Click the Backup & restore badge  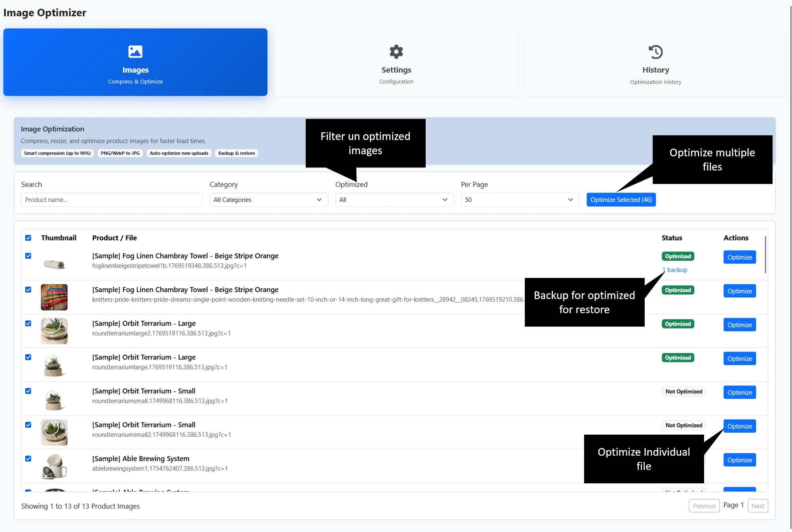coord(236,153)
